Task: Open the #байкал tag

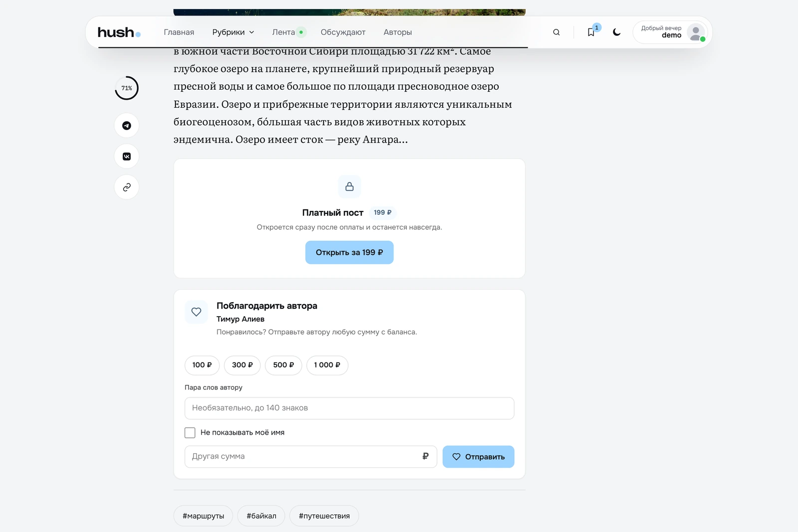Action: point(261,516)
